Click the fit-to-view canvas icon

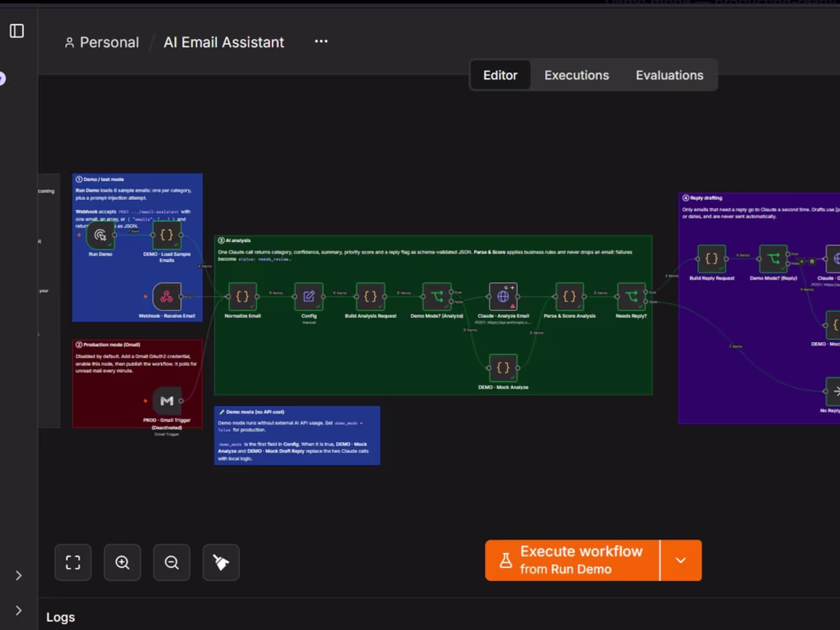coord(73,563)
